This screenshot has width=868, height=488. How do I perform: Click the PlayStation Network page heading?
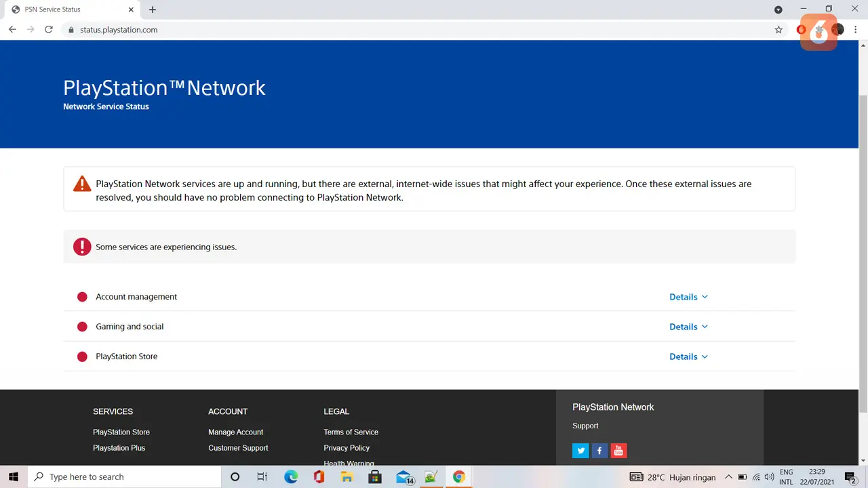click(164, 87)
